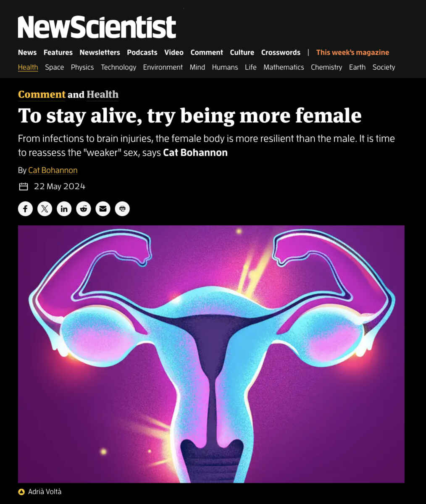The image size is (426, 504).
Task: Open the Mathematics topic
Action: pyautogui.click(x=284, y=67)
